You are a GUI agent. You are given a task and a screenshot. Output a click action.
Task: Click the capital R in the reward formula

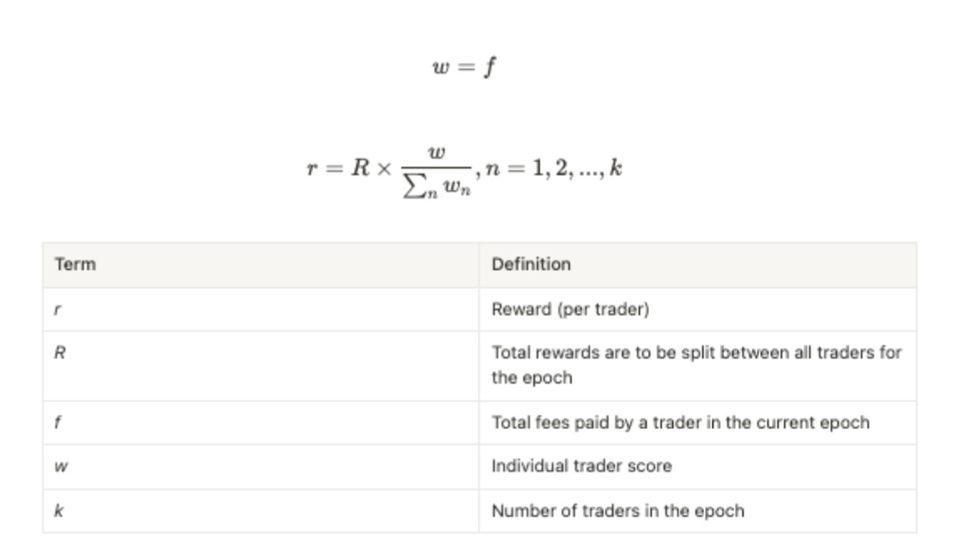click(360, 168)
